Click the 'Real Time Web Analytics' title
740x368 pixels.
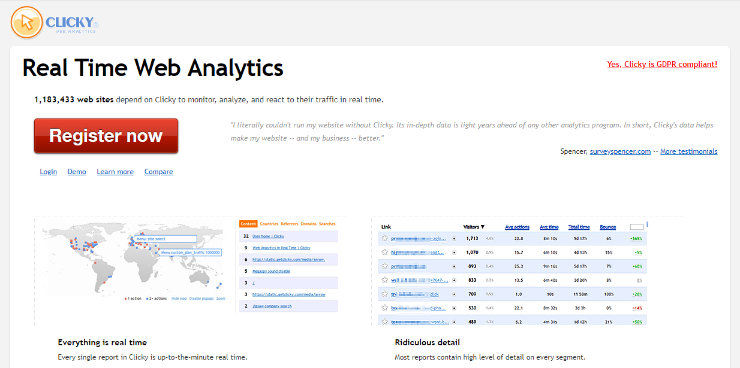pyautogui.click(x=153, y=68)
